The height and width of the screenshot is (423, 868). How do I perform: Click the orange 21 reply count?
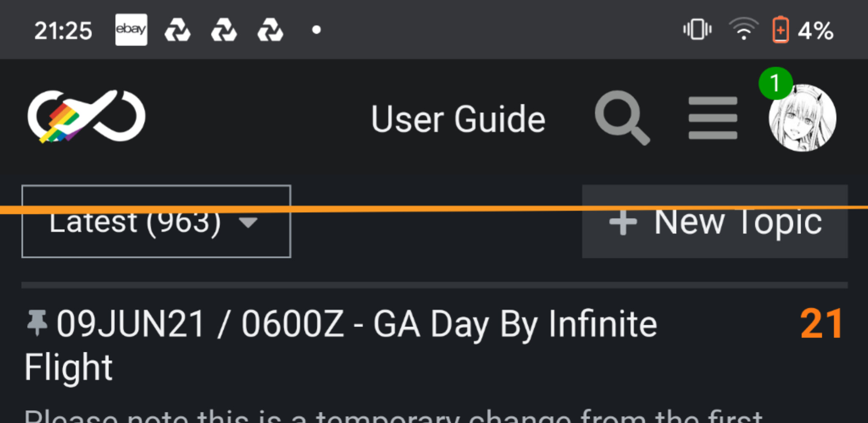pyautogui.click(x=821, y=324)
